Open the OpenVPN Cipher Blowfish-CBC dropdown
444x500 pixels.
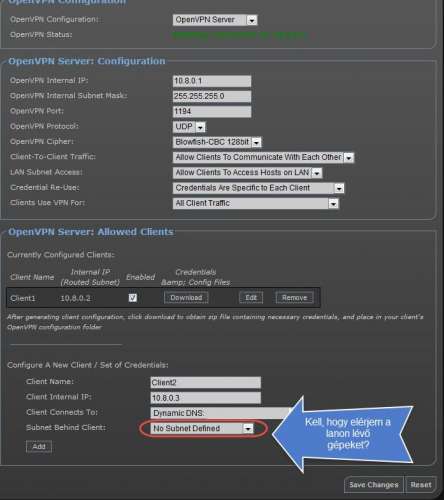click(x=217, y=142)
